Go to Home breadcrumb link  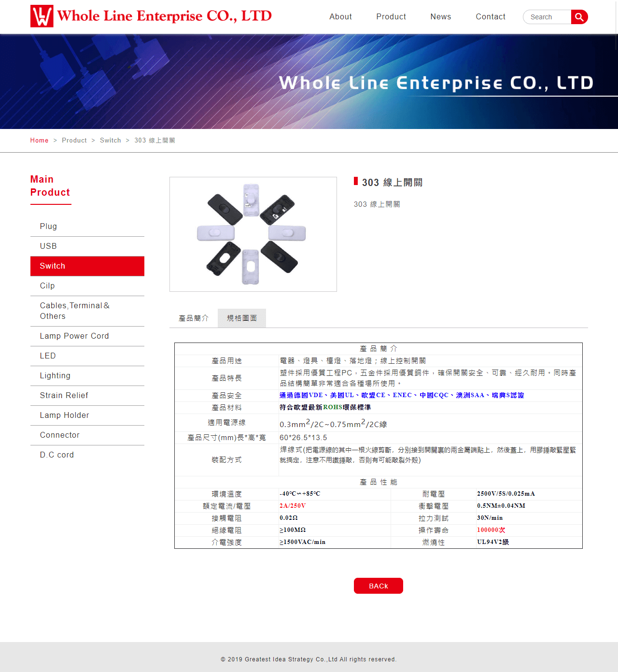[39, 140]
